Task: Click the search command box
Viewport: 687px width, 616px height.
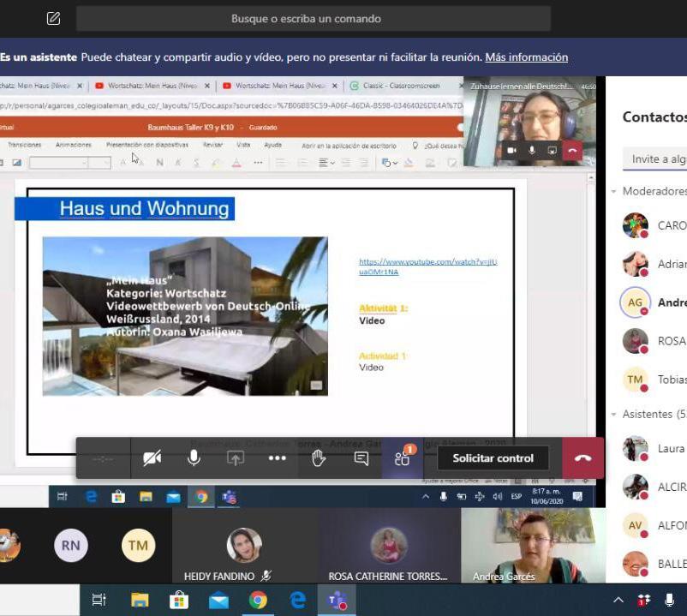Action: tap(314, 18)
